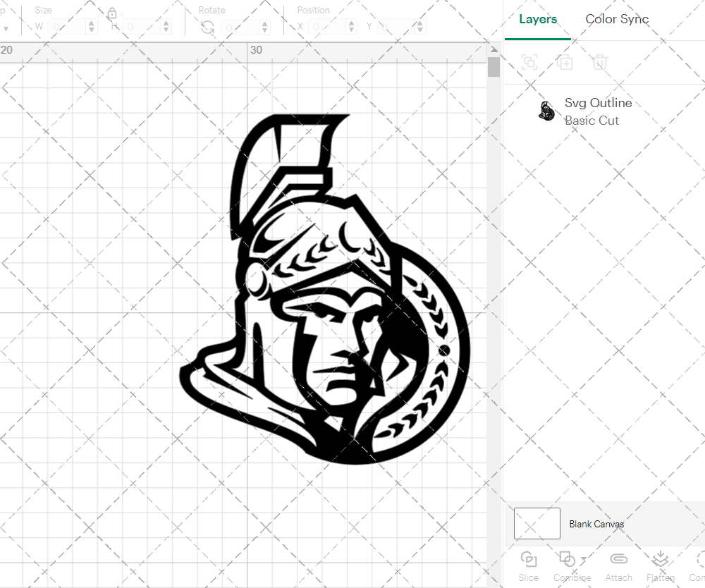
Task: Click the Rotate icon on the toolbar
Action: [207, 26]
